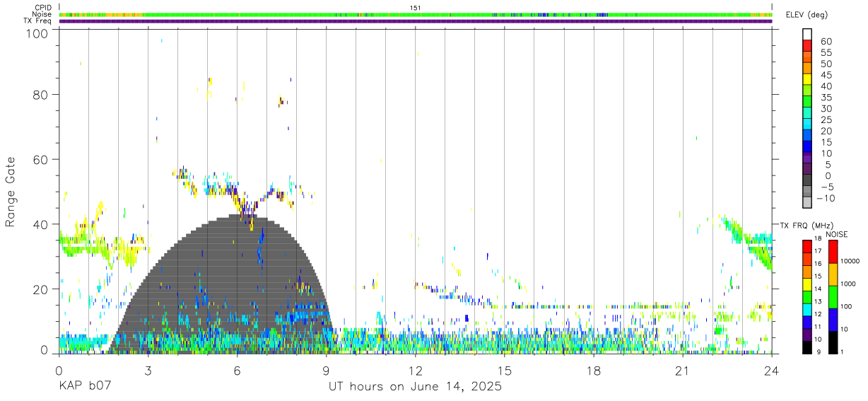Click the 17 label on TX FRQ colorbar
Image resolution: width=868 pixels, height=401 pixels.
click(819, 251)
